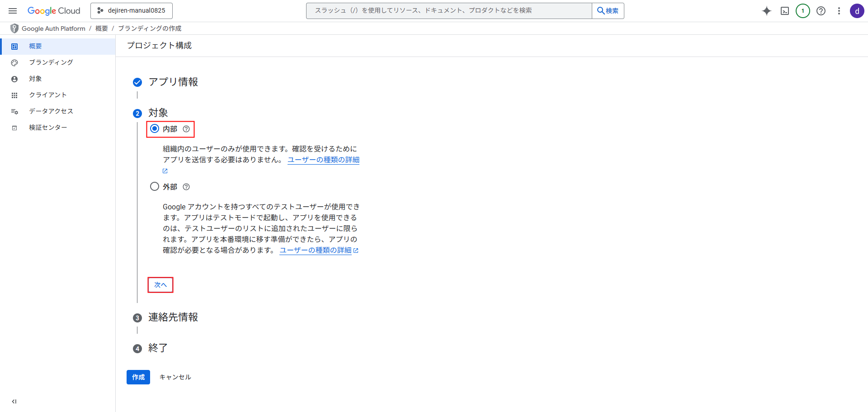Viewport: 868px width, 412px height.
Task: Activate the Cloud Shell terminal icon
Action: tap(785, 11)
